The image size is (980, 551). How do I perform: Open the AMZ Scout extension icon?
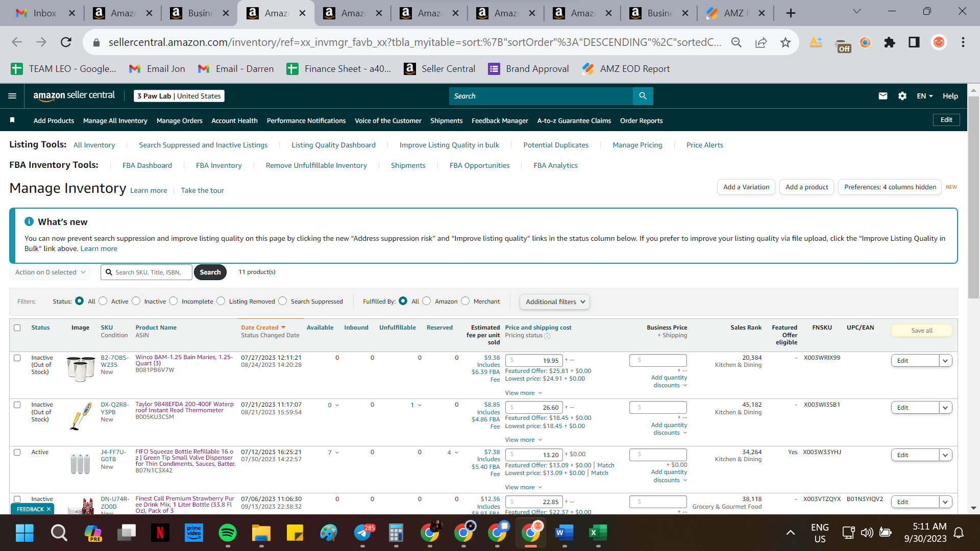[816, 42]
